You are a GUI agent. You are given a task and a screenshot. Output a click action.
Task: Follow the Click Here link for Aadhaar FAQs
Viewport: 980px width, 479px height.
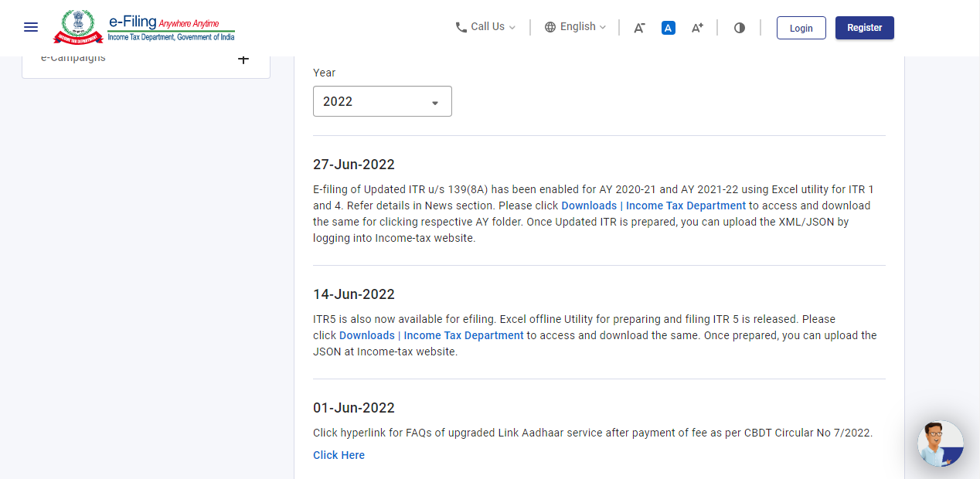(339, 455)
